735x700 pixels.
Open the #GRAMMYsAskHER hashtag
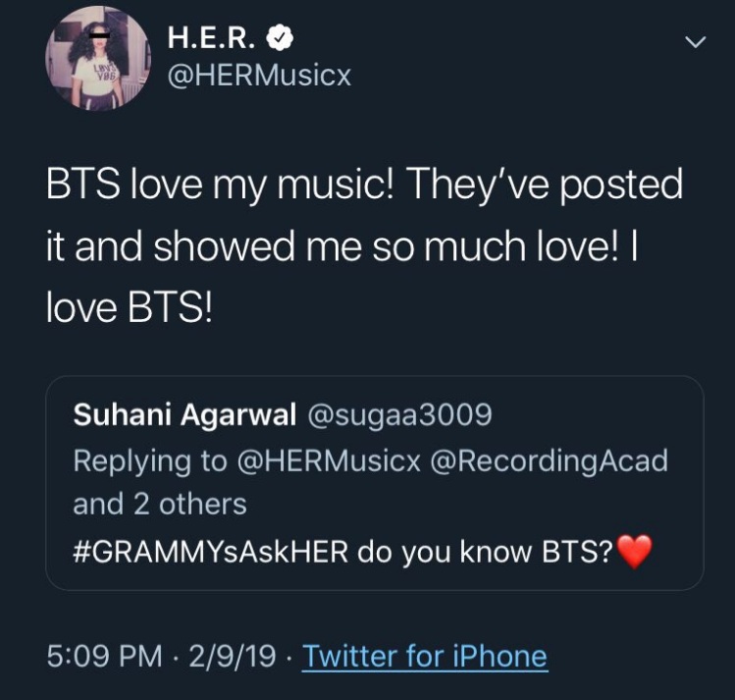pos(211,552)
